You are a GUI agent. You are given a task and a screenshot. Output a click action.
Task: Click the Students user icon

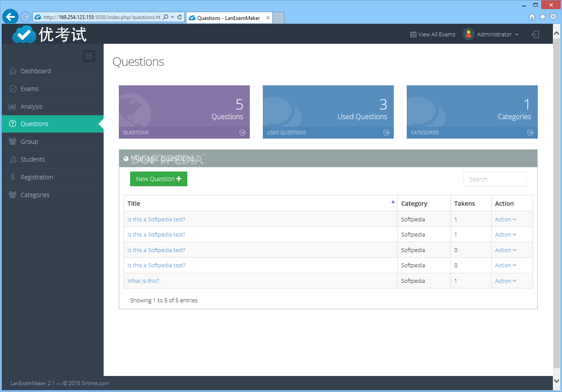tap(13, 159)
